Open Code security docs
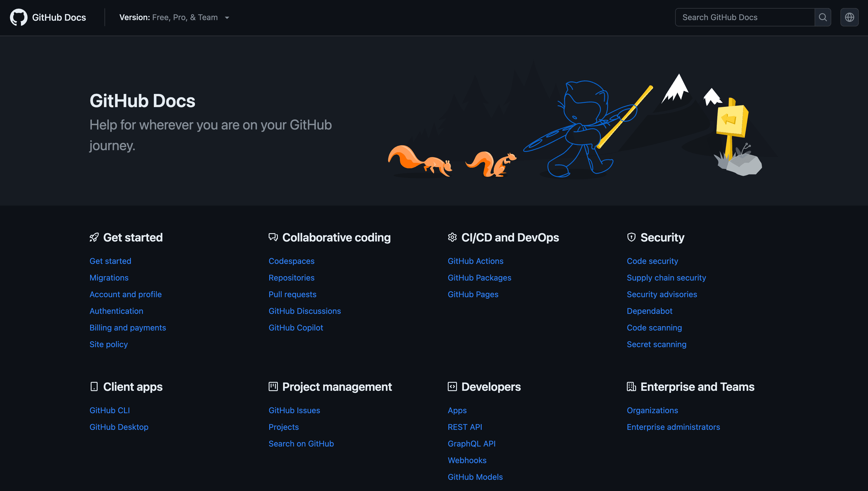 pyautogui.click(x=652, y=261)
